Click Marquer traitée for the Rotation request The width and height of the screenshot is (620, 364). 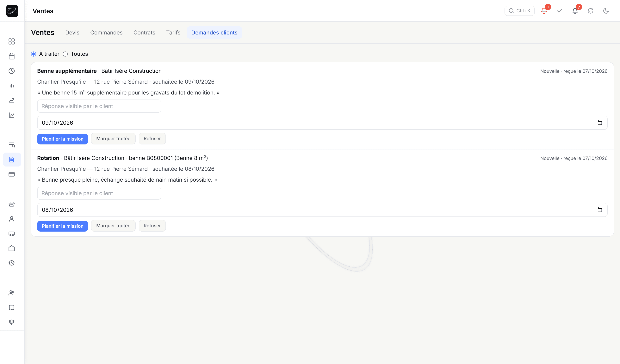113,226
